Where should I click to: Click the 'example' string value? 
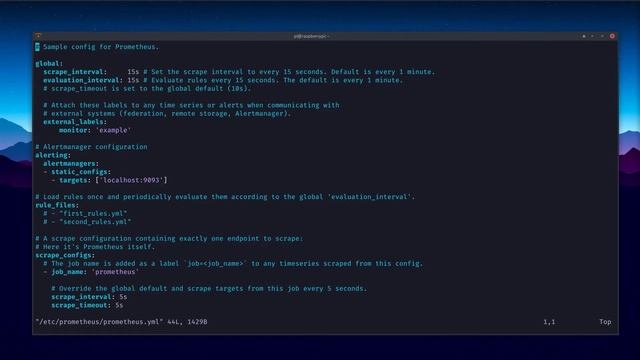point(113,130)
